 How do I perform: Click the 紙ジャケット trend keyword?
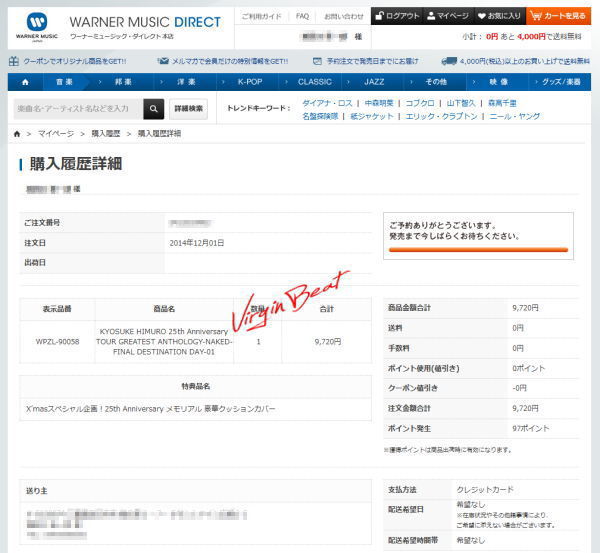pos(372,116)
